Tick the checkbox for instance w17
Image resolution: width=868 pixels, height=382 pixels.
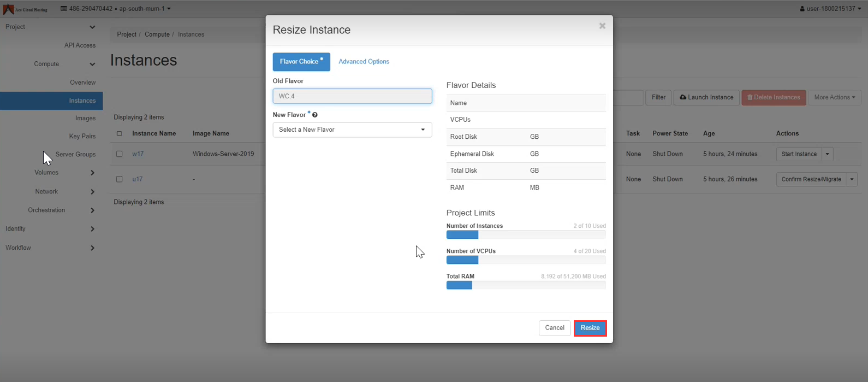point(119,154)
